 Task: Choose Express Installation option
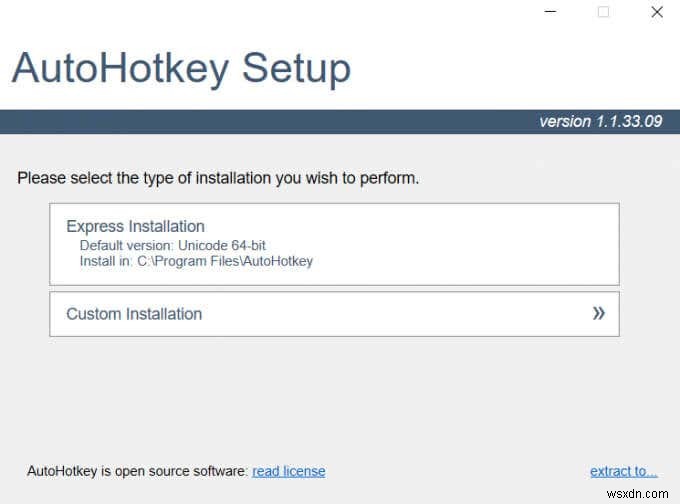coord(334,244)
